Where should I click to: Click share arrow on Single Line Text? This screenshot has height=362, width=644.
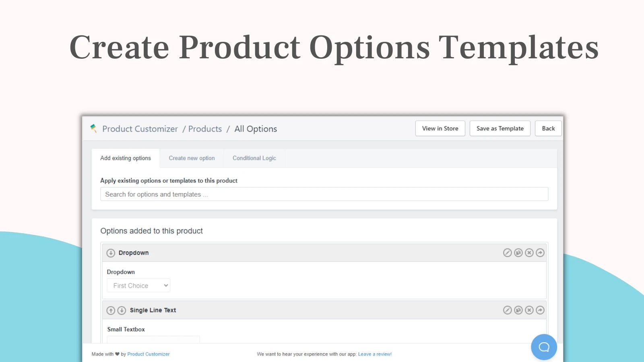(x=540, y=310)
